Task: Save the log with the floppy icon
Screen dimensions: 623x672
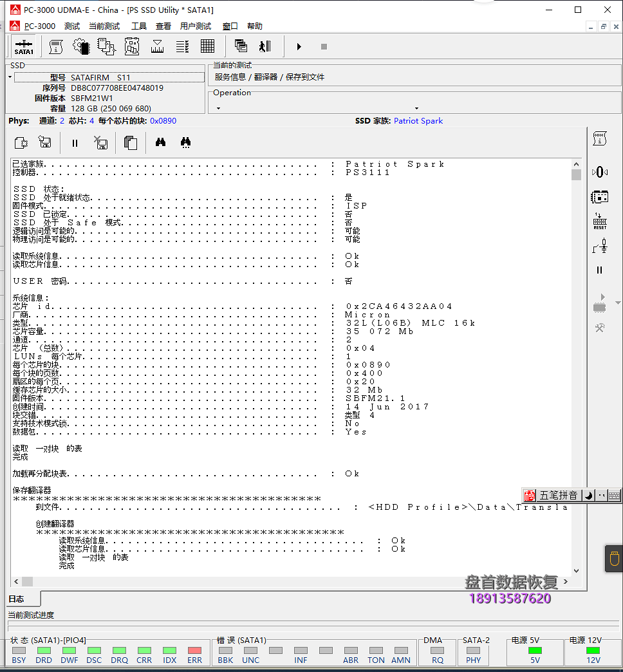Action: 44,142
